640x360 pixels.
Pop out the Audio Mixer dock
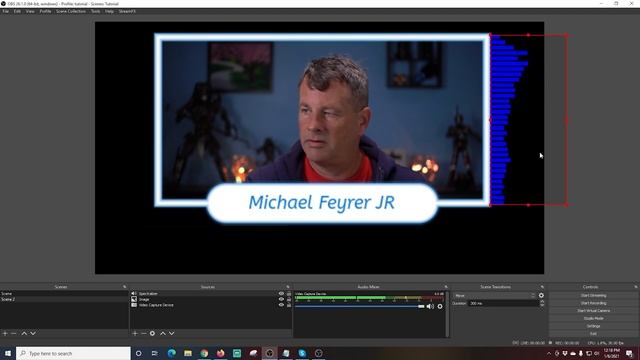[446, 287]
